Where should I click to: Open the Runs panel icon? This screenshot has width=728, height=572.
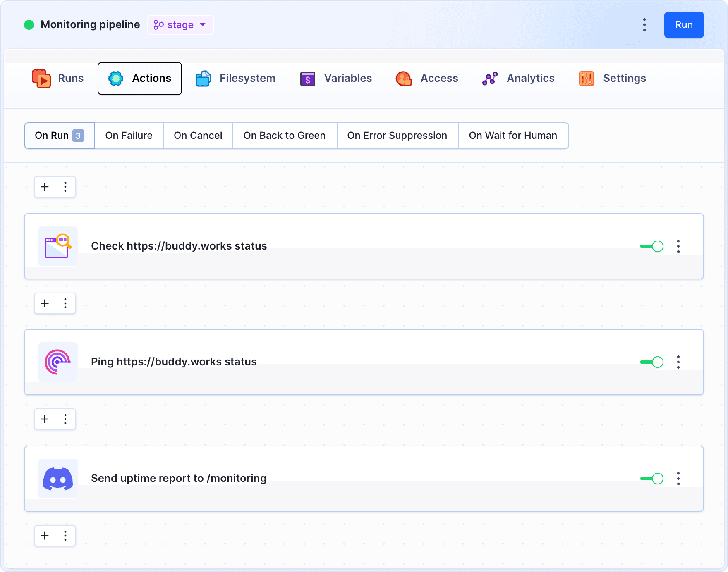point(41,78)
